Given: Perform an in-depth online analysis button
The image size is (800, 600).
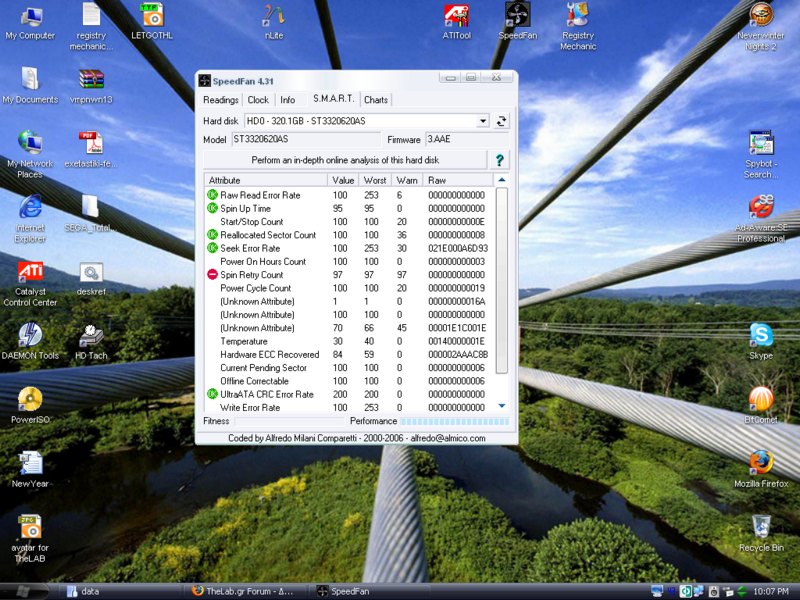Looking at the screenshot, I should pos(345,160).
